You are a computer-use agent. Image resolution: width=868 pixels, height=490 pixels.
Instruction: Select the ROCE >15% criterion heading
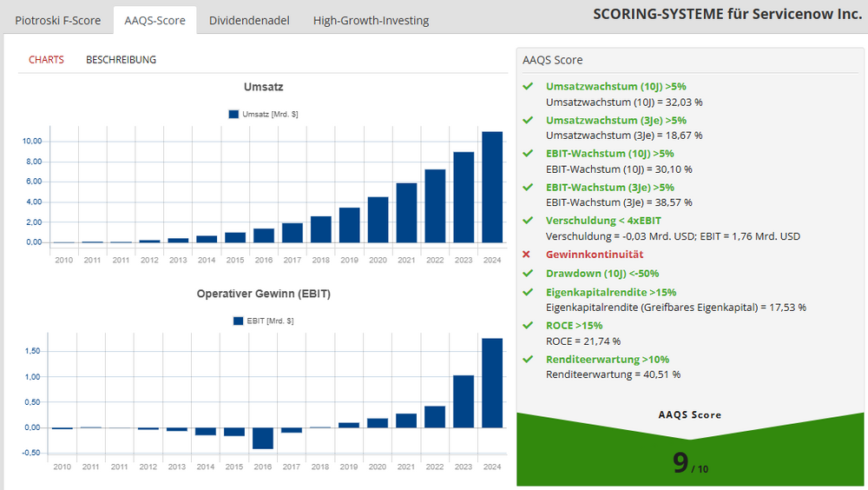coord(574,326)
